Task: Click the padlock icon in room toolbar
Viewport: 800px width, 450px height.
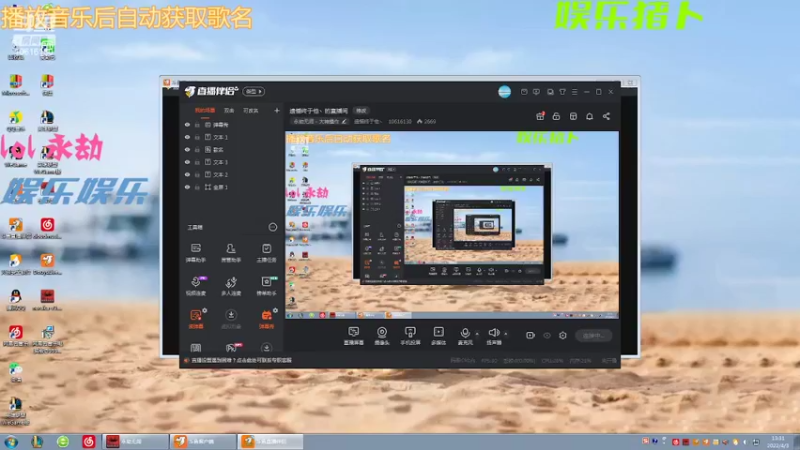Action: point(556,116)
